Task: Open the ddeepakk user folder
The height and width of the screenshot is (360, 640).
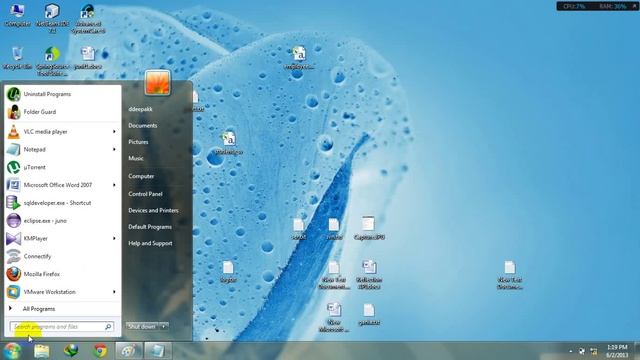Action: click(140, 109)
